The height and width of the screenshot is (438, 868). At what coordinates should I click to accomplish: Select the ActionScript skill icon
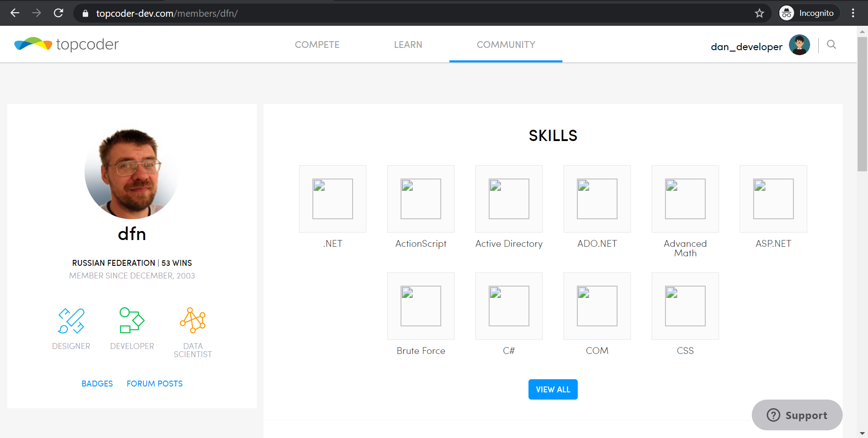click(x=421, y=199)
